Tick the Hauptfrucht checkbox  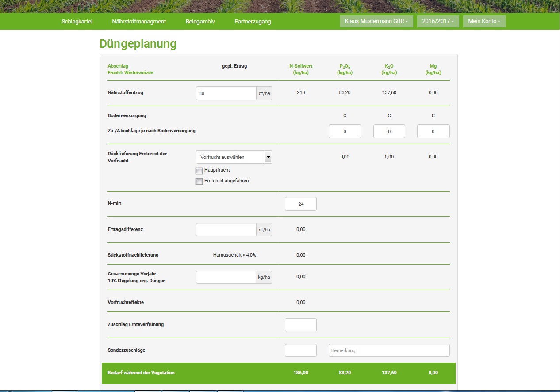(x=199, y=171)
